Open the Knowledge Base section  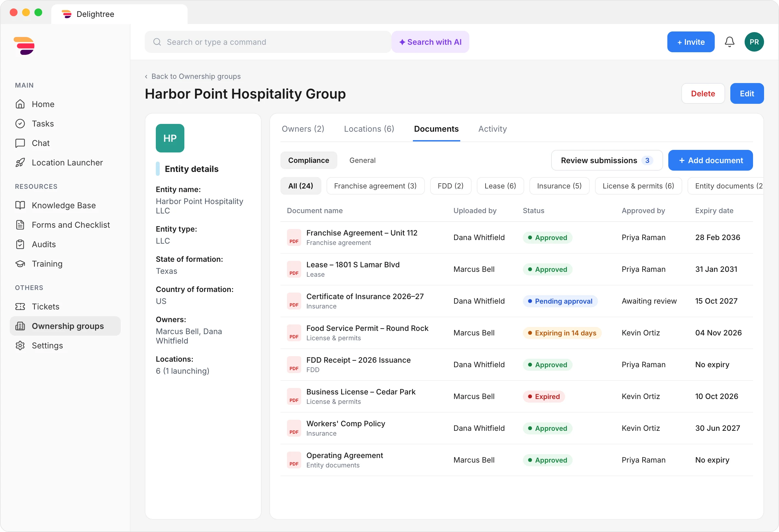65,205
